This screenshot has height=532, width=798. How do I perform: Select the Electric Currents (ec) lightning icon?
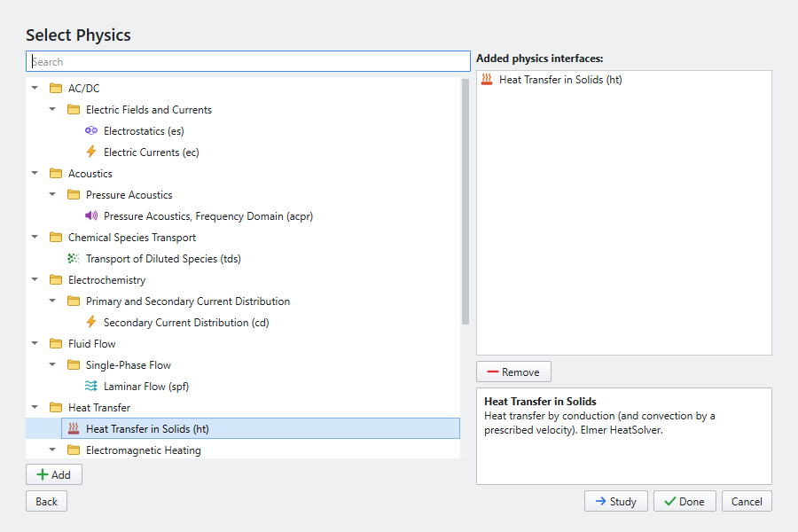coord(91,152)
